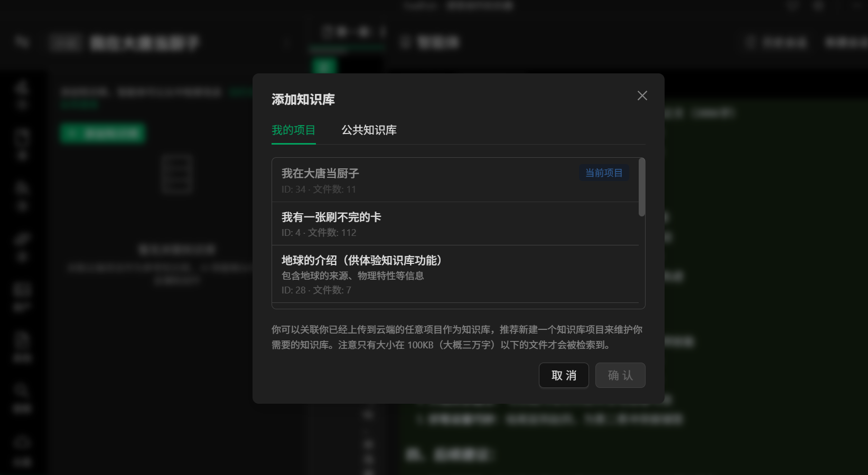The height and width of the screenshot is (475, 868).
Task: Click the 包含地球的来源 description text
Action: pyautogui.click(x=352, y=276)
